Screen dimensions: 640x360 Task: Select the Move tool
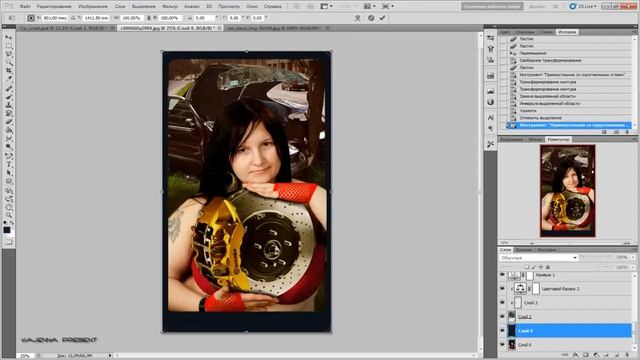tap(9, 38)
